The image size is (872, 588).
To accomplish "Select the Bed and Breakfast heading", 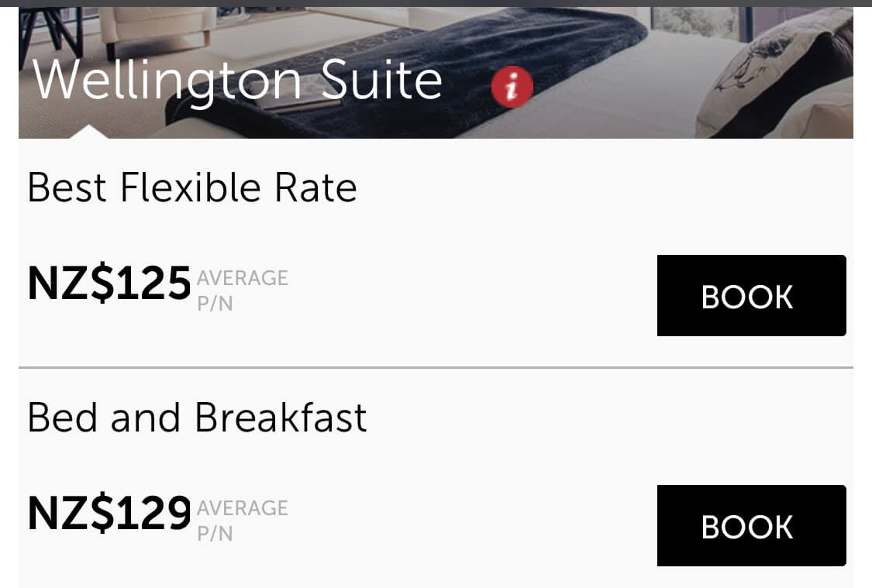I will (x=197, y=418).
